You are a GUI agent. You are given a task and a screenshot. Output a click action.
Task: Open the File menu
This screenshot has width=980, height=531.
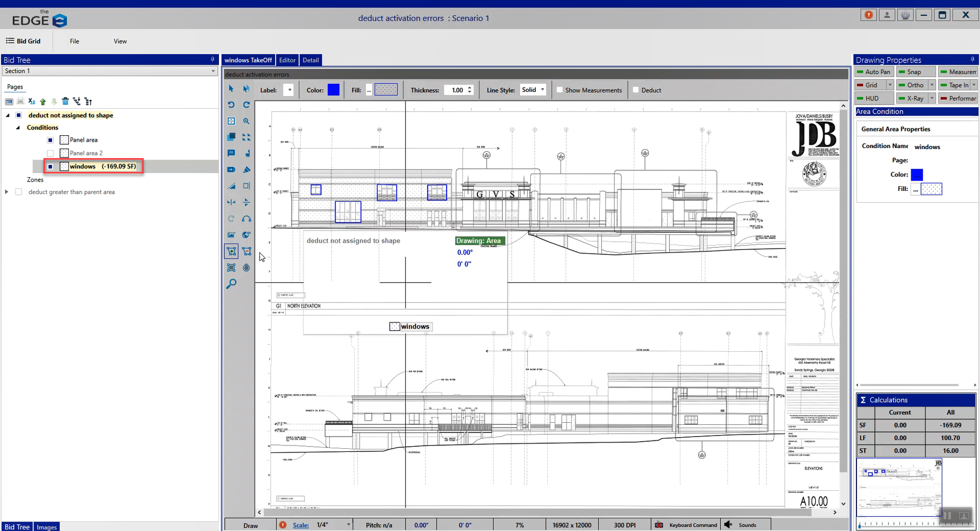[x=74, y=41]
